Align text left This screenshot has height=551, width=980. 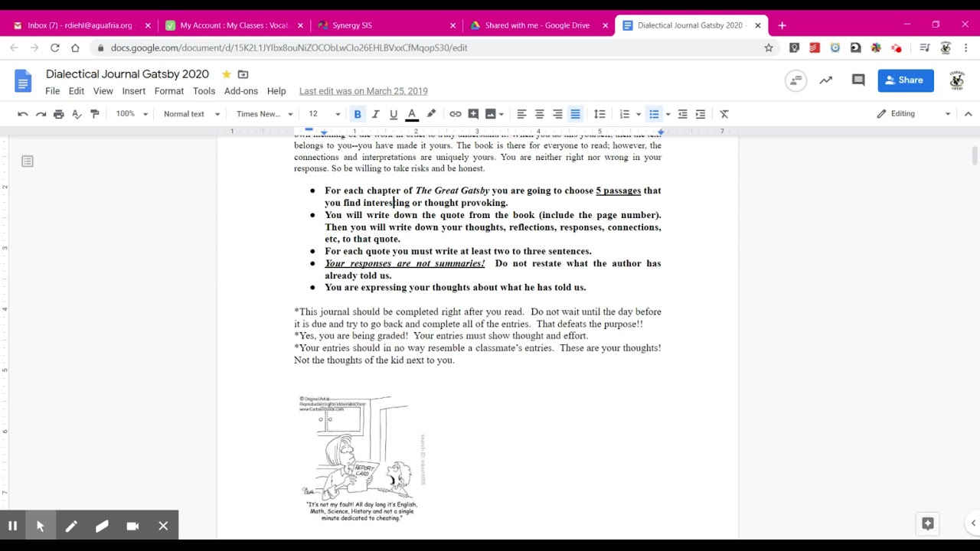521,114
